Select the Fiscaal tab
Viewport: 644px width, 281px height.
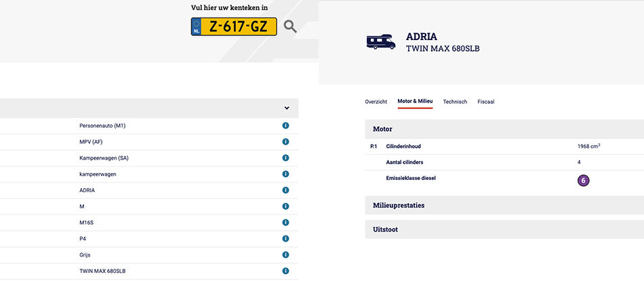[x=485, y=102]
